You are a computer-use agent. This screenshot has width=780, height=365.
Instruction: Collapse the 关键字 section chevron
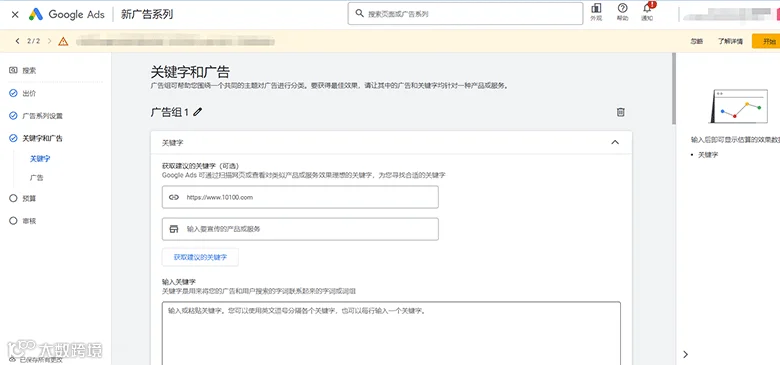615,142
